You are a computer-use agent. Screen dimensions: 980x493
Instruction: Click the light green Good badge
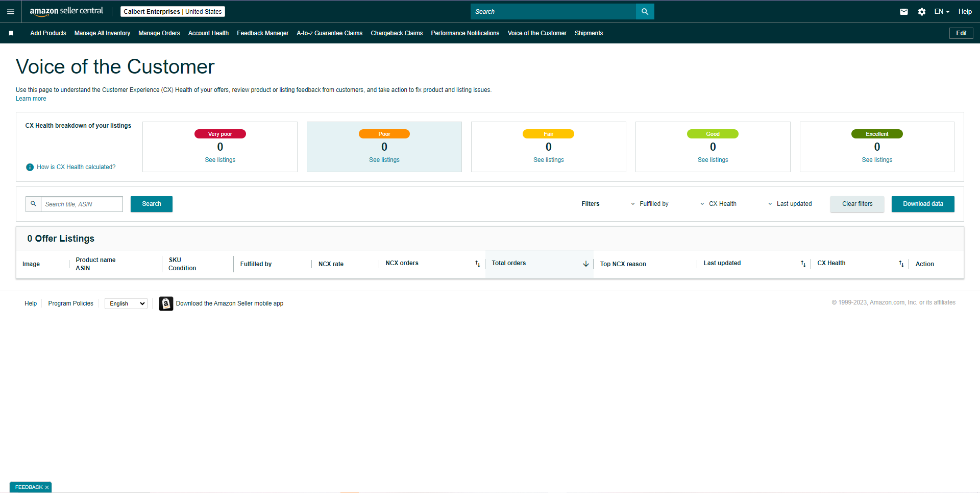pos(713,134)
